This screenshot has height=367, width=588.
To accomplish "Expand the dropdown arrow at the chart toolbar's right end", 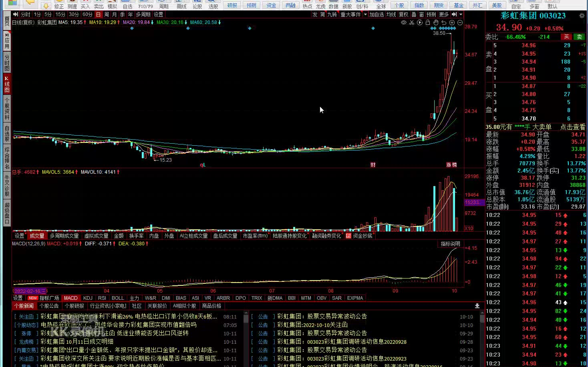I will point(461,14).
